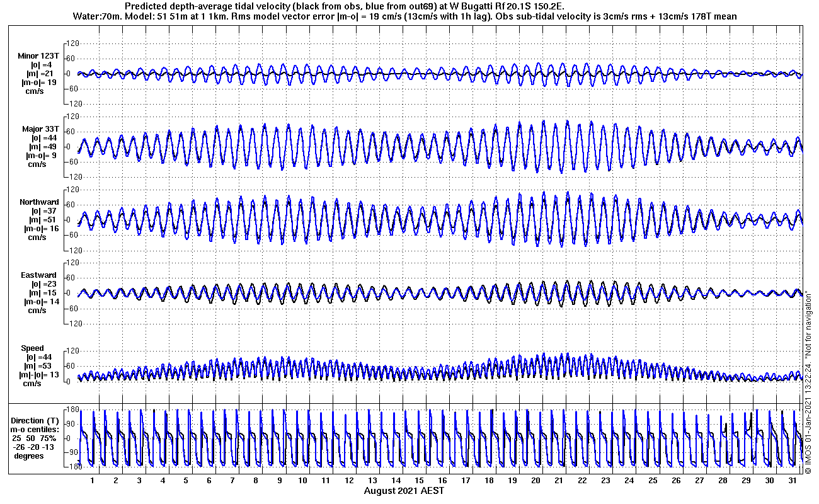The height and width of the screenshot is (504, 819).
Task: Click day '17' on the date axis
Action: tap(466, 481)
